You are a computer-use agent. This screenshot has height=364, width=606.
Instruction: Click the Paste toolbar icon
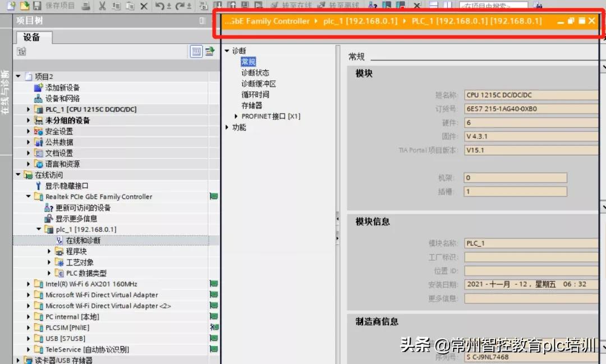pos(130,6)
